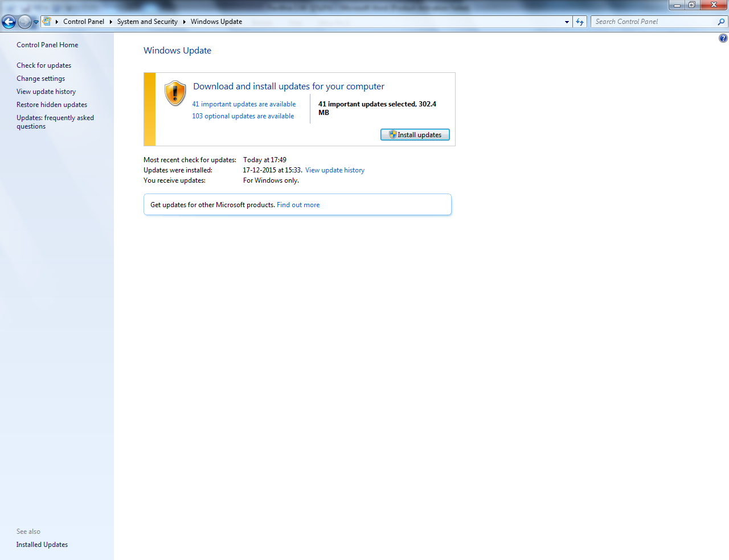Open Updates: frequently asked questions

(55, 122)
